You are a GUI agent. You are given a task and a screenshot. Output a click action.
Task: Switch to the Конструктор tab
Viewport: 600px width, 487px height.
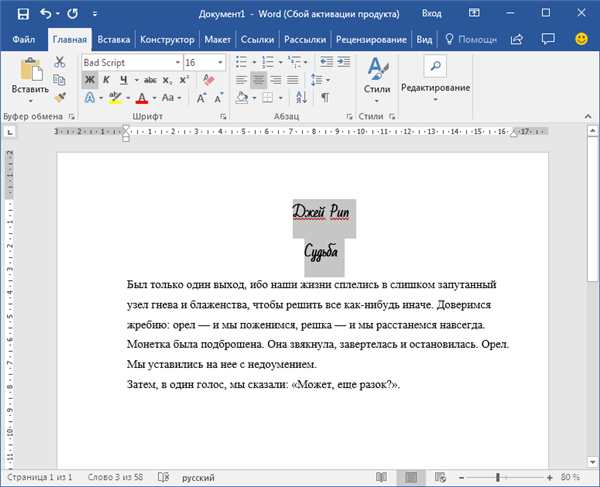[x=167, y=40]
